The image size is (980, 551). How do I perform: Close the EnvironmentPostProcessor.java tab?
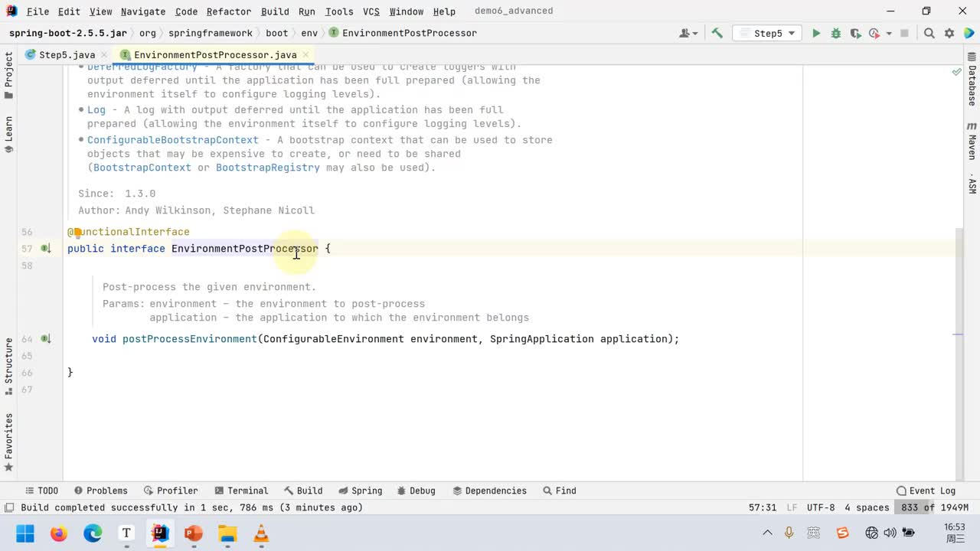[305, 55]
